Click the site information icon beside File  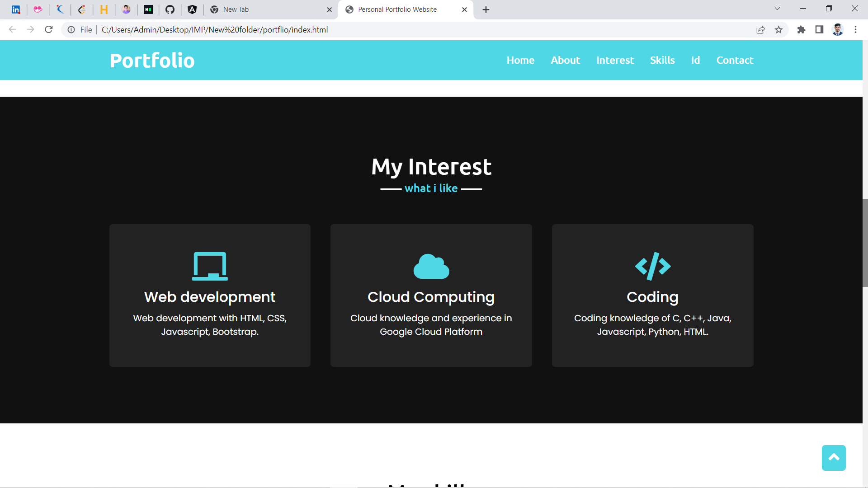click(71, 30)
